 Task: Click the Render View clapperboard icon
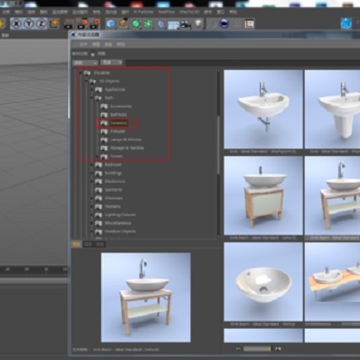(x=69, y=24)
